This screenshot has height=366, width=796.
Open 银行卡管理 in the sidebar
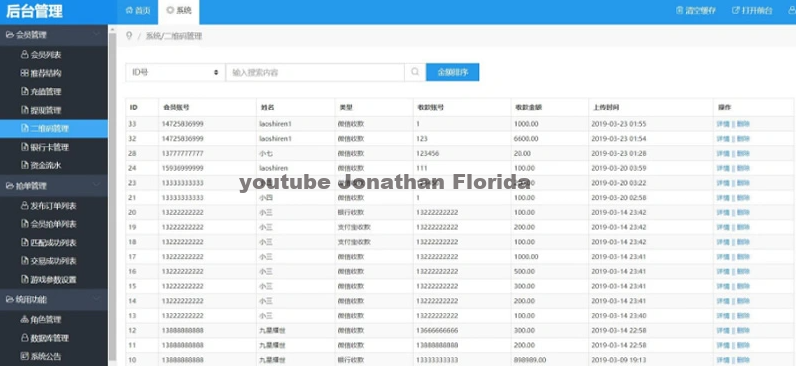[x=45, y=147]
